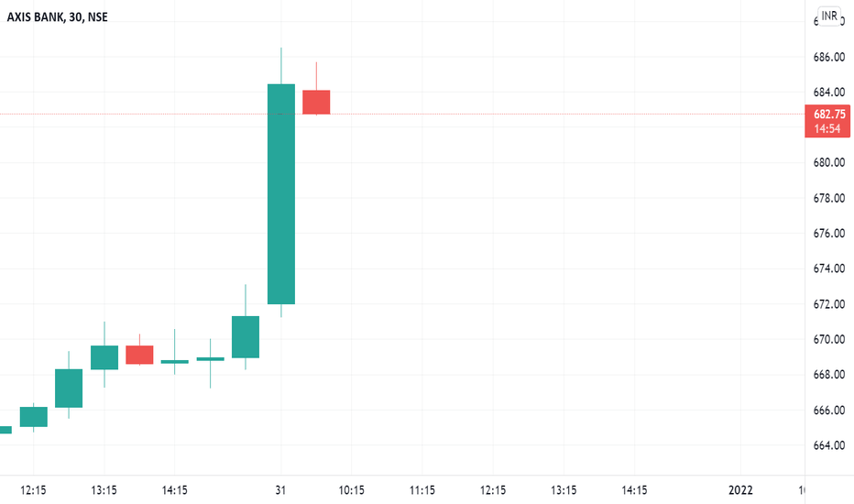Click the 672.00 price scale label

pyautogui.click(x=829, y=304)
